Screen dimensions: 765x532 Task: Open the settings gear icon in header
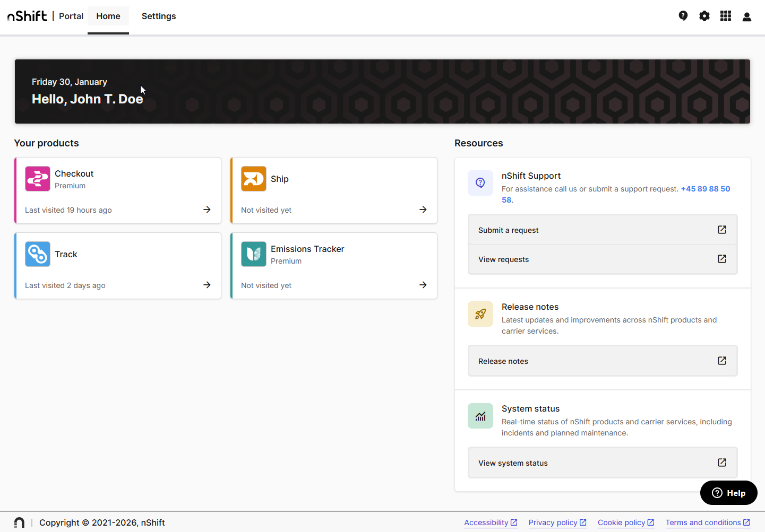pyautogui.click(x=704, y=16)
